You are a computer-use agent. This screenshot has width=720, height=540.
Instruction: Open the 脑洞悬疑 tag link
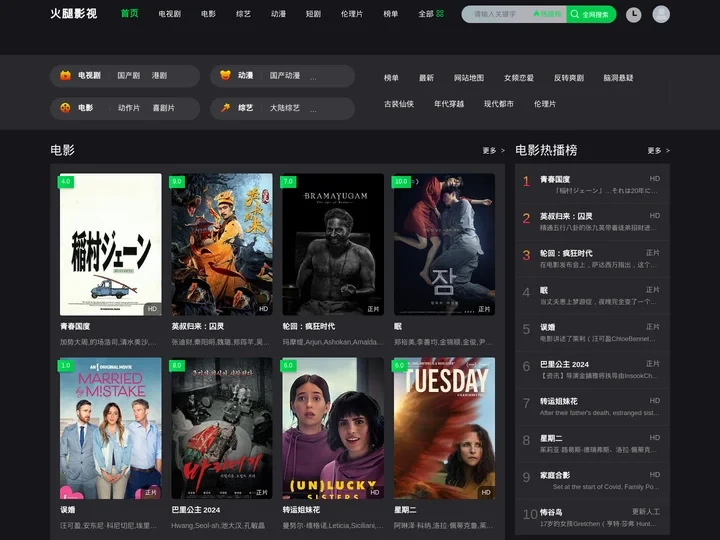[618, 78]
